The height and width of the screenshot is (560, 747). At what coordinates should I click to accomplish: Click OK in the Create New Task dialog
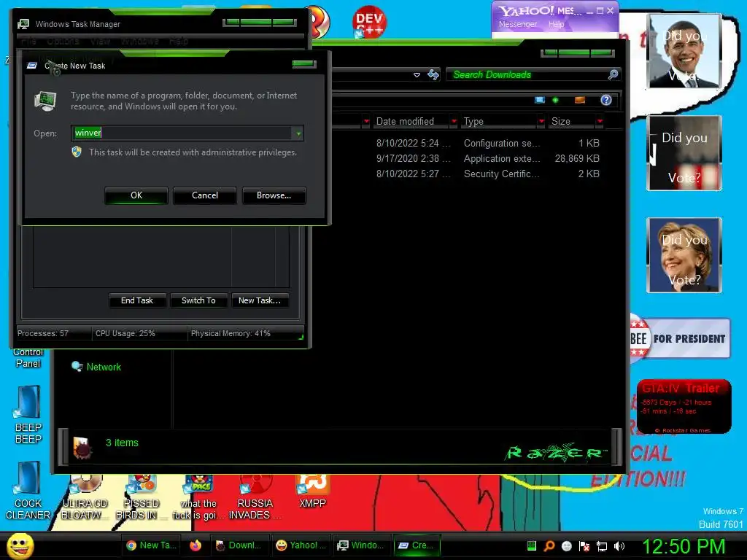pos(136,195)
